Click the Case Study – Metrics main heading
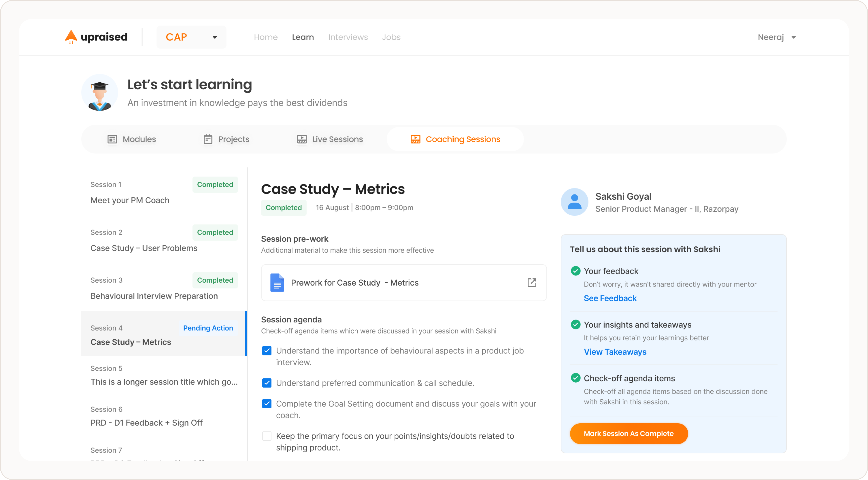The width and height of the screenshot is (868, 480). click(x=333, y=189)
